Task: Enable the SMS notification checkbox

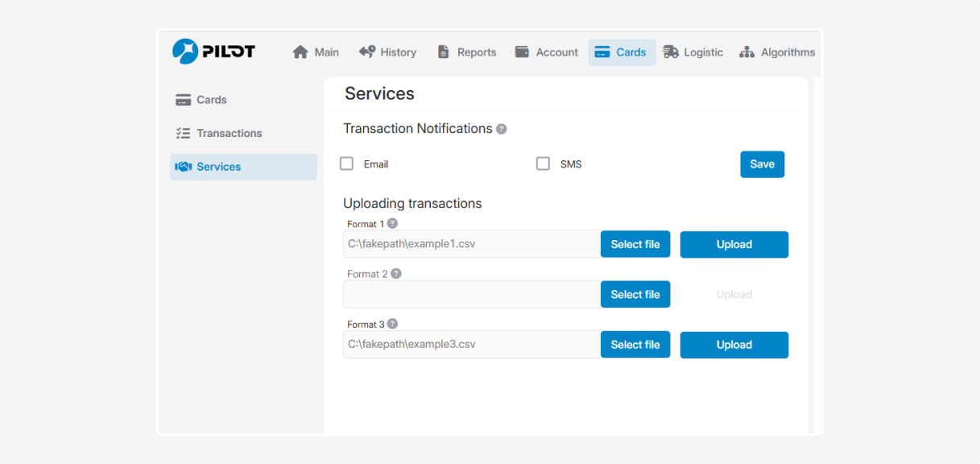Action: [543, 164]
